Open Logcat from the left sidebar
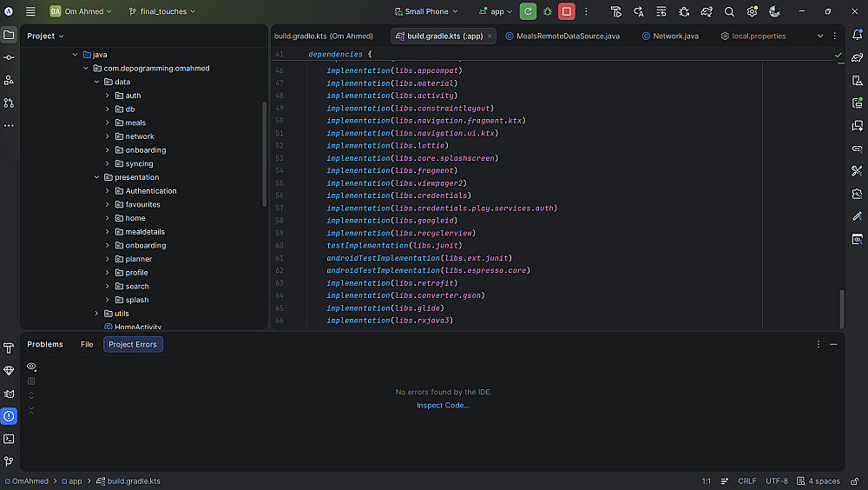This screenshot has height=490, width=868. [9, 394]
